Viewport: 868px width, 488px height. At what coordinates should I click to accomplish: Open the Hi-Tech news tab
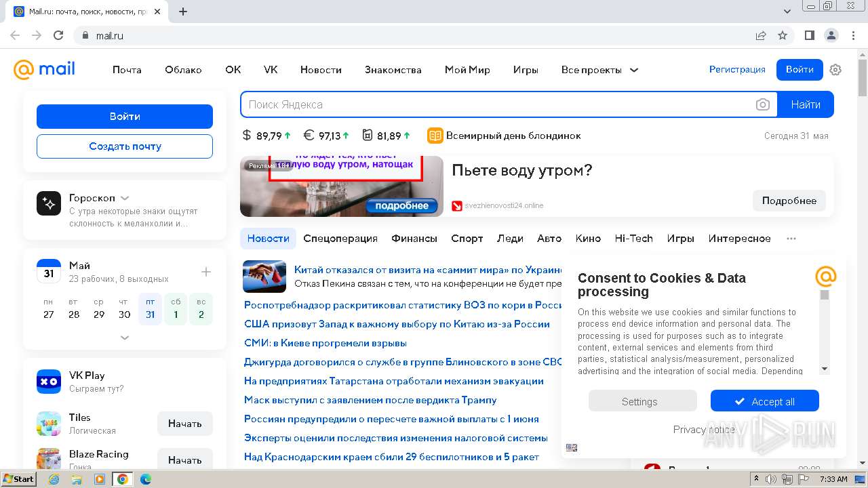633,239
